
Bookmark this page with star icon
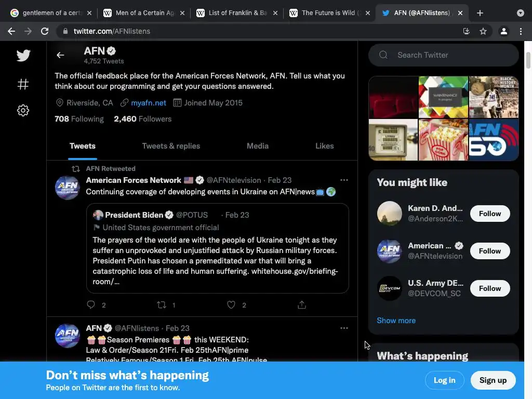[483, 31]
